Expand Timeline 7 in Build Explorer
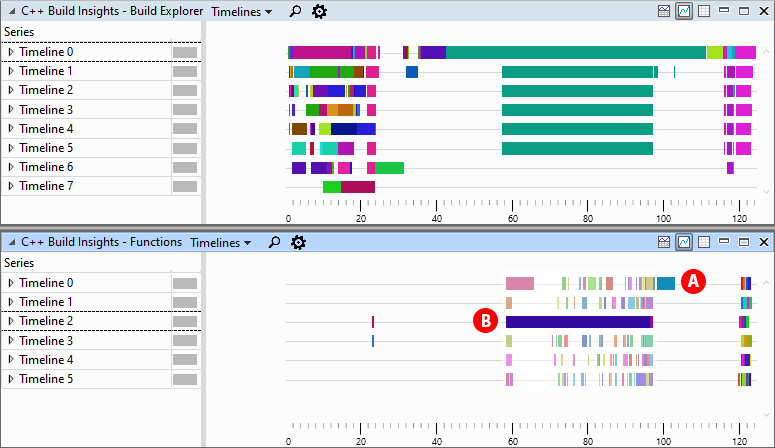Viewport: 775px width, 448px height. pos(11,186)
